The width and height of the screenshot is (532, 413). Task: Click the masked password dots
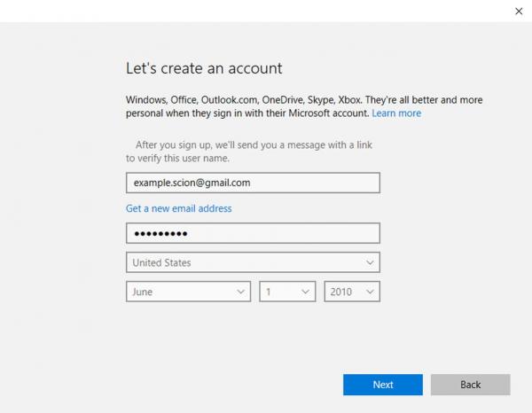(160, 234)
